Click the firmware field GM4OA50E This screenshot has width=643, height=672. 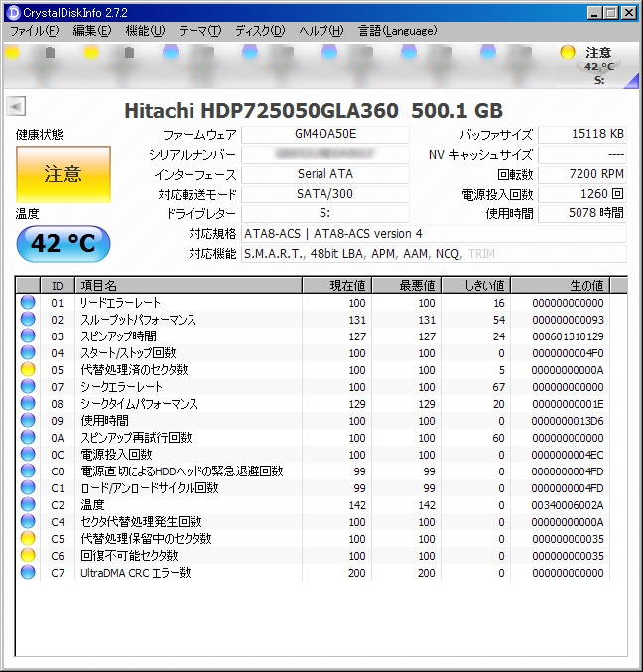[325, 135]
